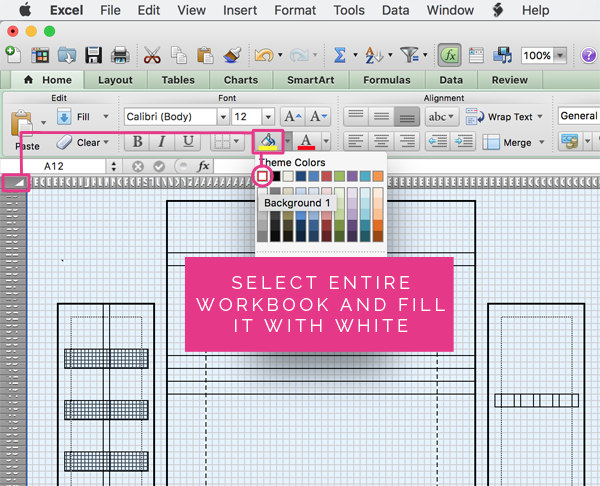Pick the black theme color swatch

pyautogui.click(x=276, y=176)
